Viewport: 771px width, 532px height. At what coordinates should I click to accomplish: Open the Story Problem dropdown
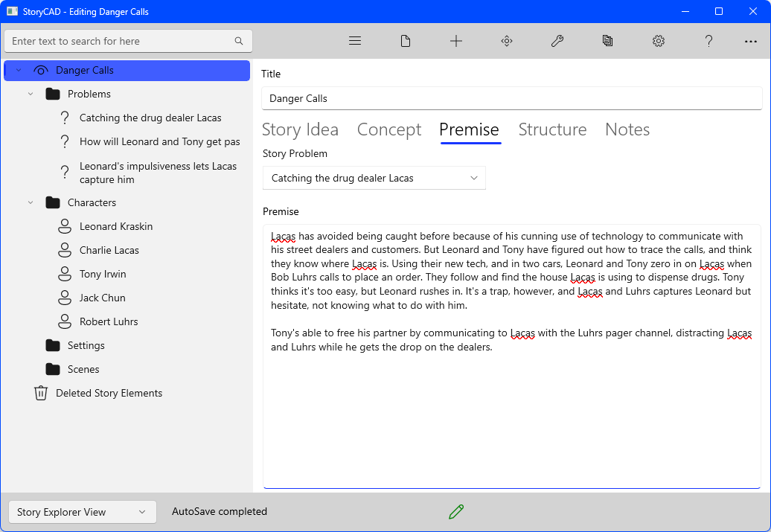click(x=374, y=178)
